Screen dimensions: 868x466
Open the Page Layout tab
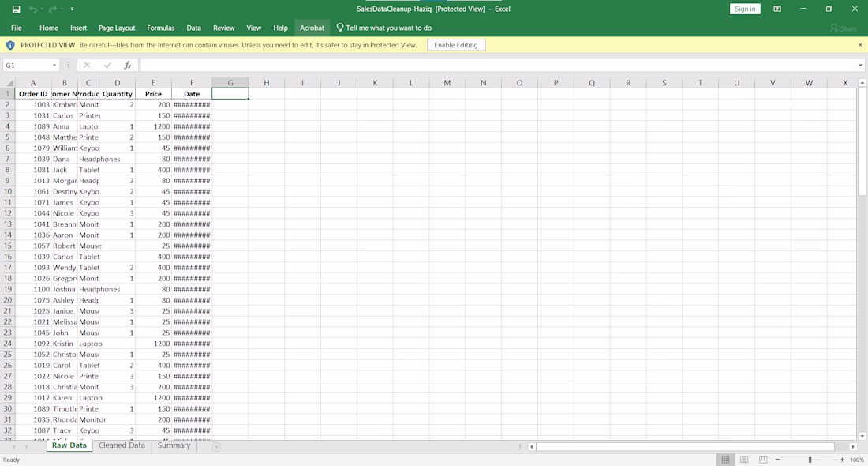117,28
